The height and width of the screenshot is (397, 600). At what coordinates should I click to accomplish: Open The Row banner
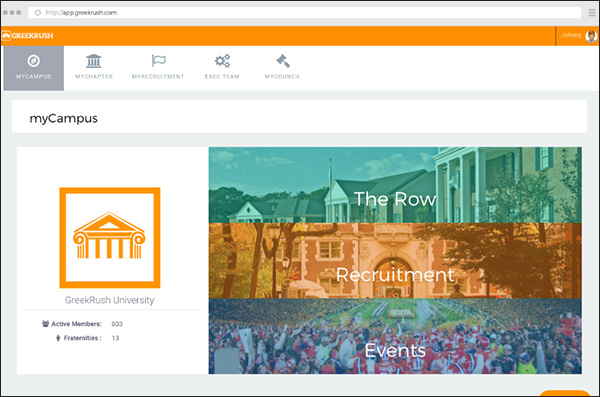pos(395,185)
